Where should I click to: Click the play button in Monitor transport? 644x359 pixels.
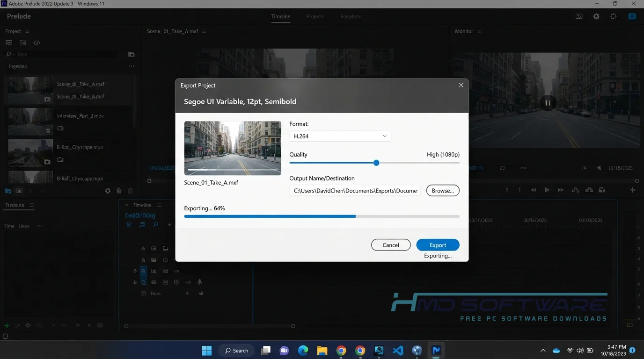pos(547,190)
